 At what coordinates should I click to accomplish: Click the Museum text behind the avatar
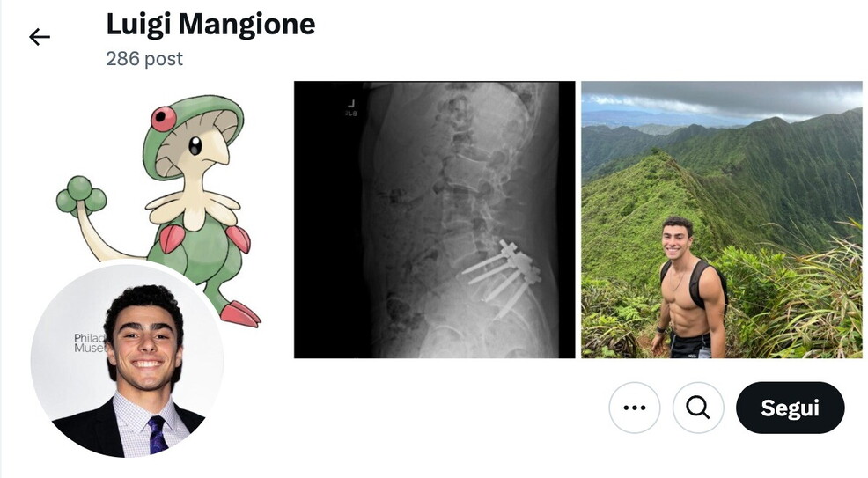coord(89,348)
